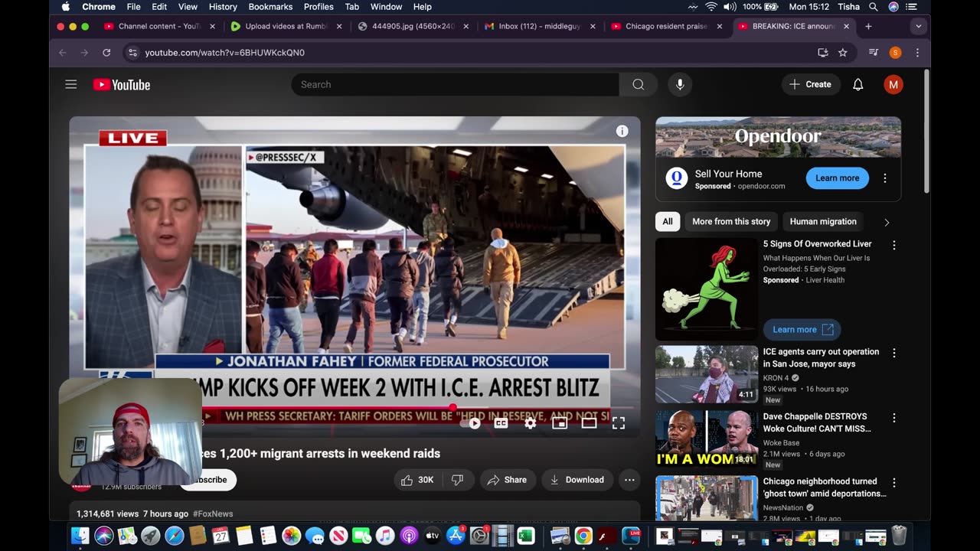Open options for ICE agents San Jose video

pos(893,353)
